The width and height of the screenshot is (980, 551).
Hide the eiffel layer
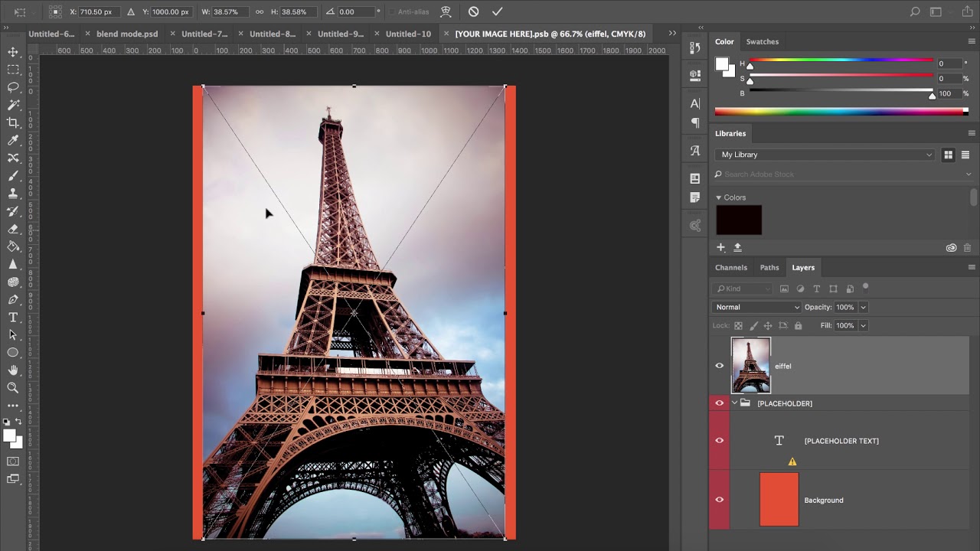point(719,366)
